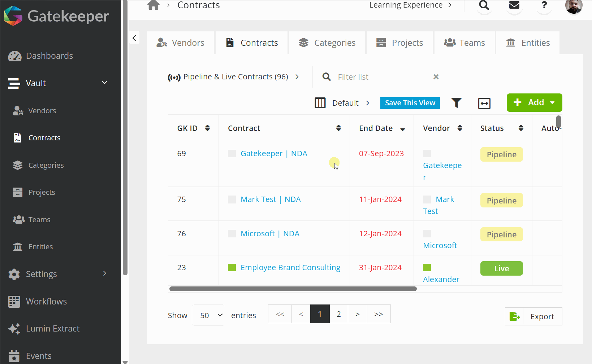This screenshot has height=364, width=592.
Task: Click the Contracts breadcrumb text
Action: (198, 5)
